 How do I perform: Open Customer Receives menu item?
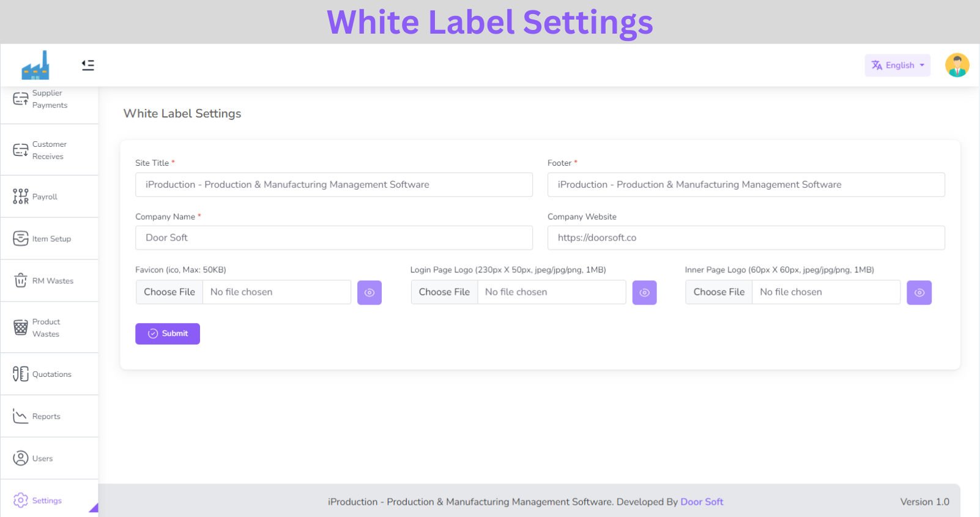(50, 150)
